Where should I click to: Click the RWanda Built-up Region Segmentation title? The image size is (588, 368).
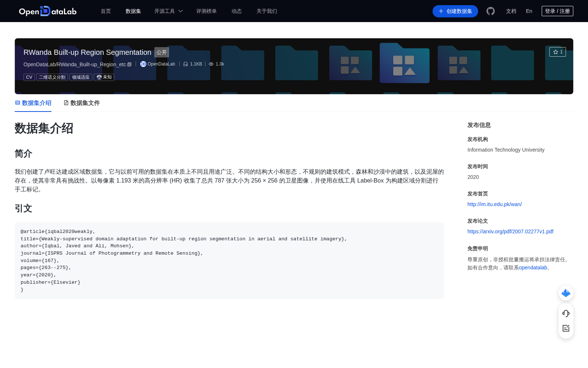(87, 52)
